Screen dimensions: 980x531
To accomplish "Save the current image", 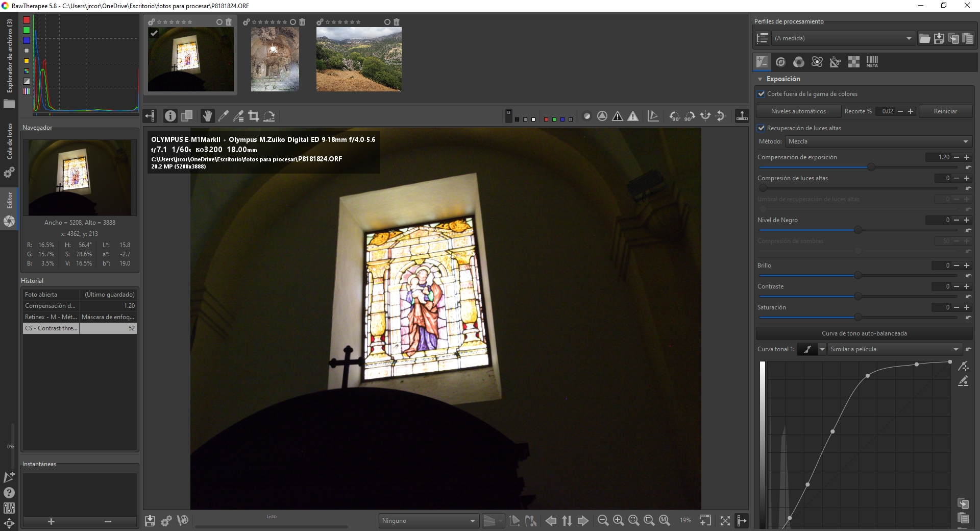I will [150, 520].
